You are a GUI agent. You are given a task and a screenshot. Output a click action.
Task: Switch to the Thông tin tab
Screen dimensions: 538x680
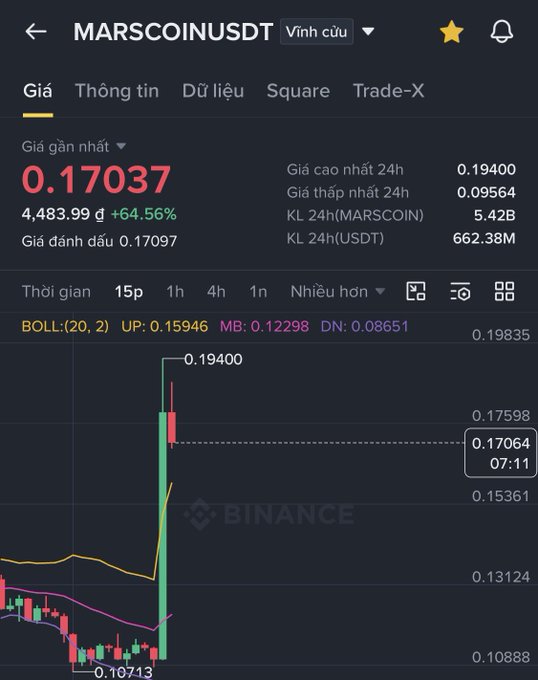pos(117,91)
